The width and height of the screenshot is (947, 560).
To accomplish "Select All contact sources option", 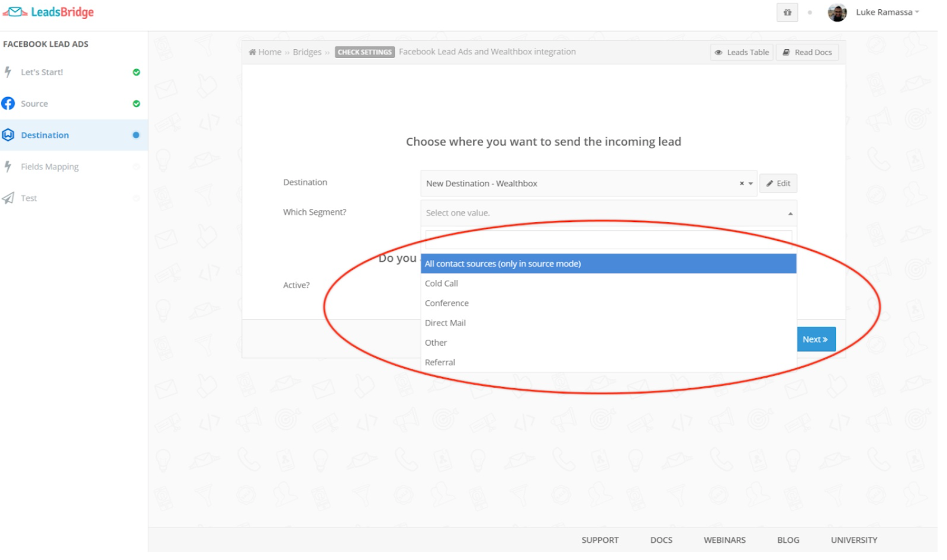I will click(608, 264).
